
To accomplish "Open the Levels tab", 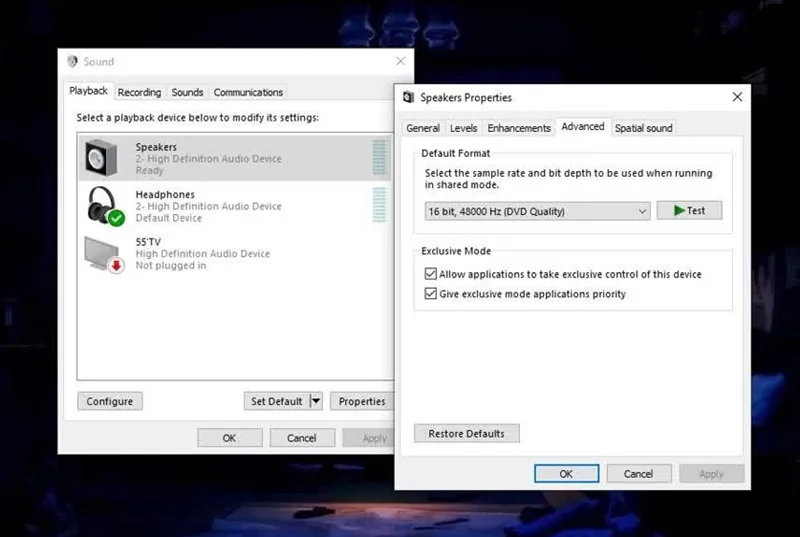I will tap(463, 128).
